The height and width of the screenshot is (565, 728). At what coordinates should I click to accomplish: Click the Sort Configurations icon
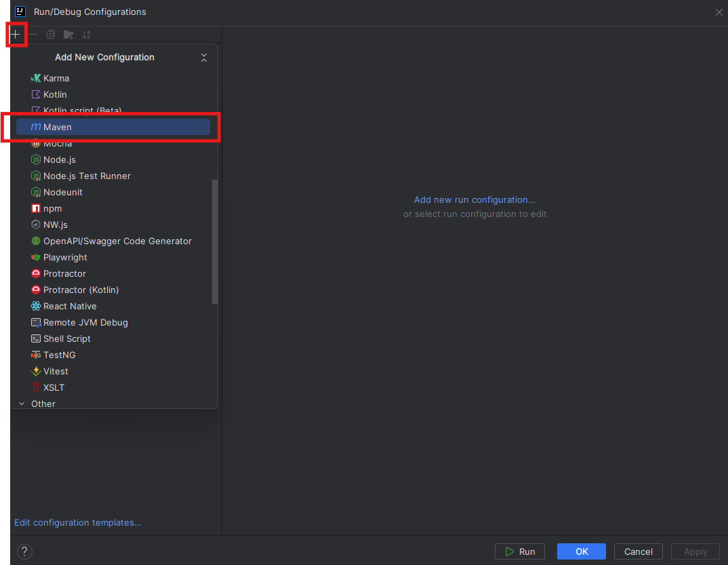86,35
